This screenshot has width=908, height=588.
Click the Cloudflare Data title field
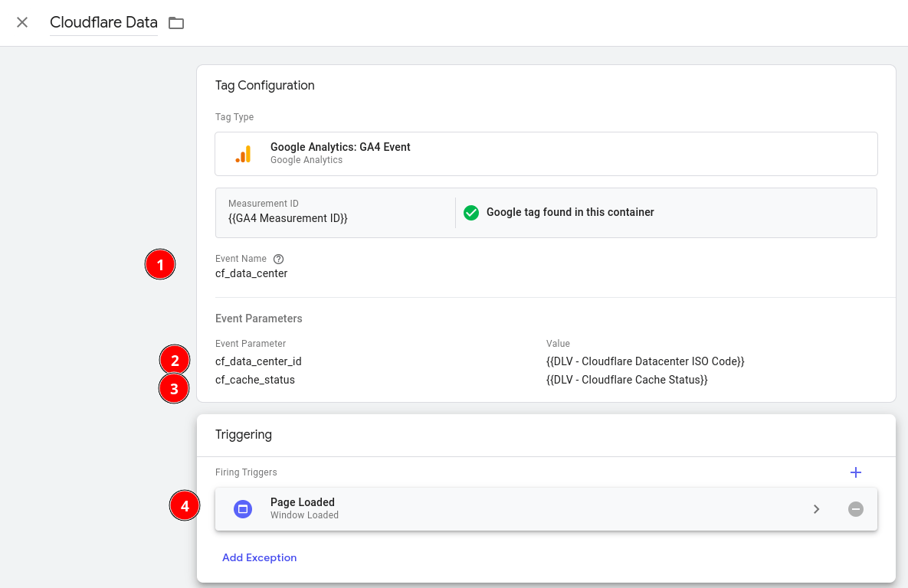103,22
